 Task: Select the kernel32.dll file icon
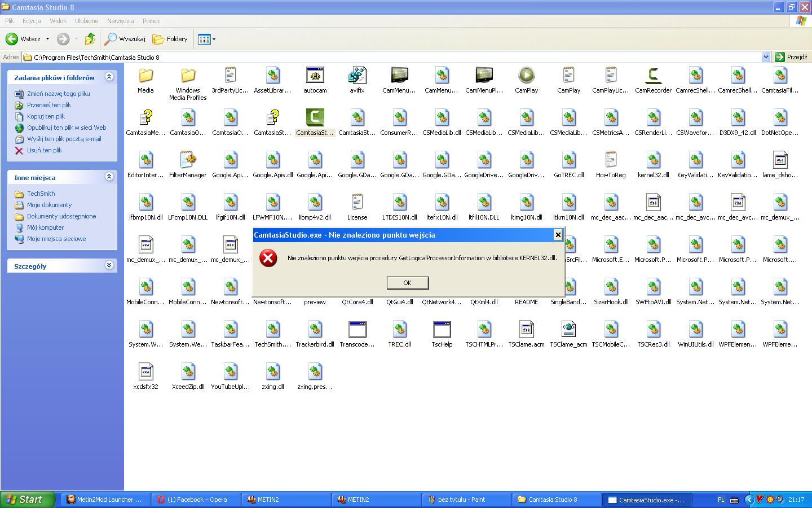tap(653, 160)
